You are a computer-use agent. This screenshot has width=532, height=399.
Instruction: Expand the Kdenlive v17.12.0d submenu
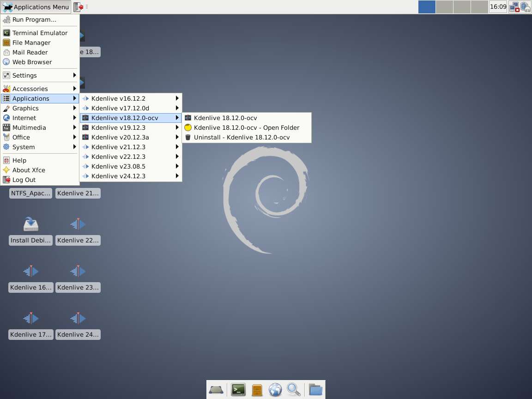pos(131,108)
